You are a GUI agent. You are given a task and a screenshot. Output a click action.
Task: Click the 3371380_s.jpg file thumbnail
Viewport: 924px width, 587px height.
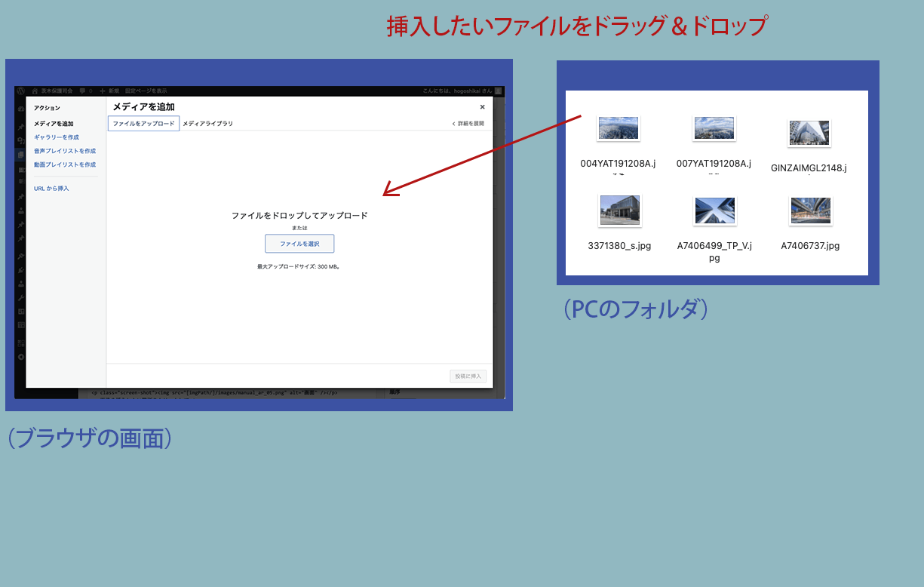619,211
